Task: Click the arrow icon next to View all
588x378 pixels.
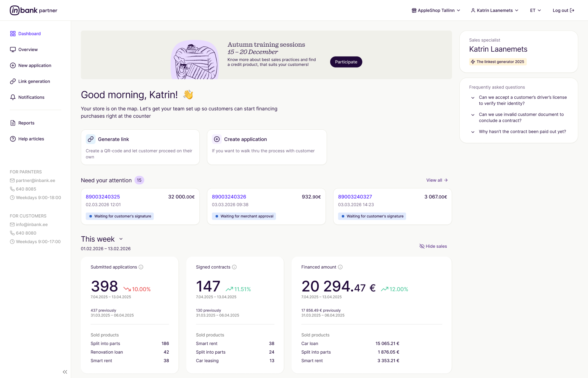Action: 446,180
